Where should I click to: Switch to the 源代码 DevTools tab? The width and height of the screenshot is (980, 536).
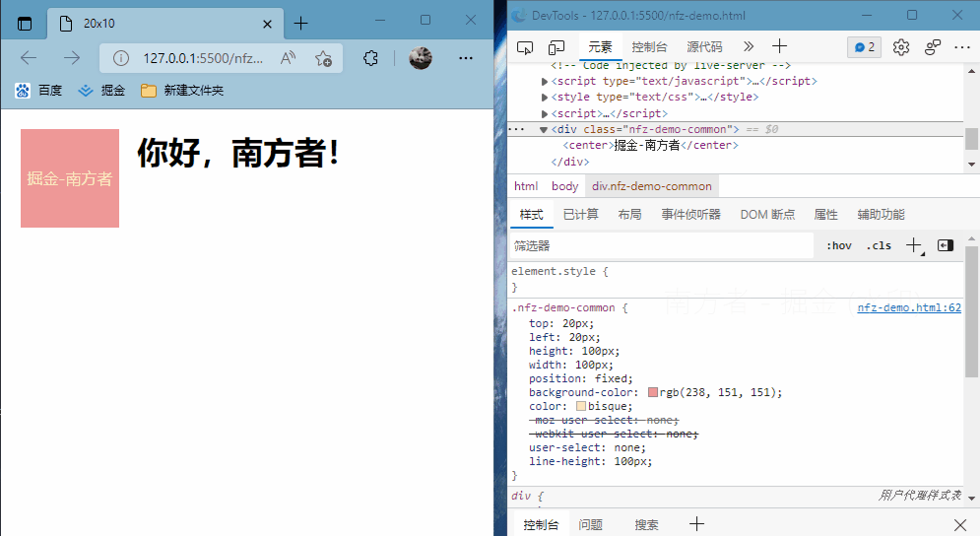[x=704, y=47]
